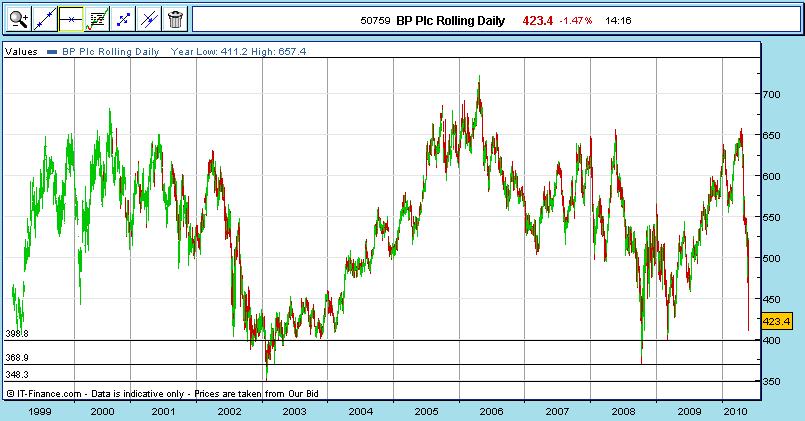Click the 'Values' label

point(21,51)
